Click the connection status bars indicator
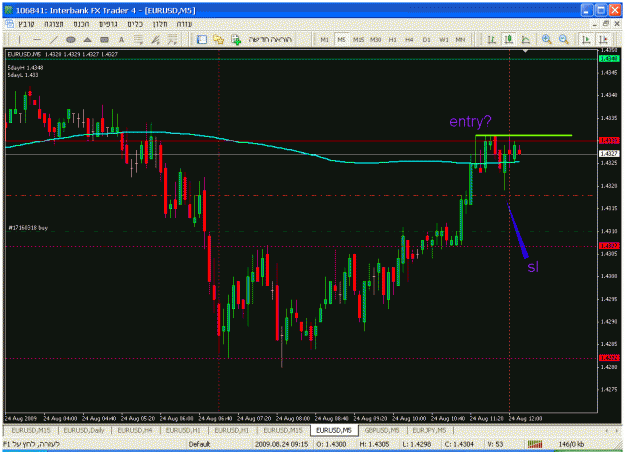Image resolution: width=625 pixels, height=452 pixels. [535, 444]
